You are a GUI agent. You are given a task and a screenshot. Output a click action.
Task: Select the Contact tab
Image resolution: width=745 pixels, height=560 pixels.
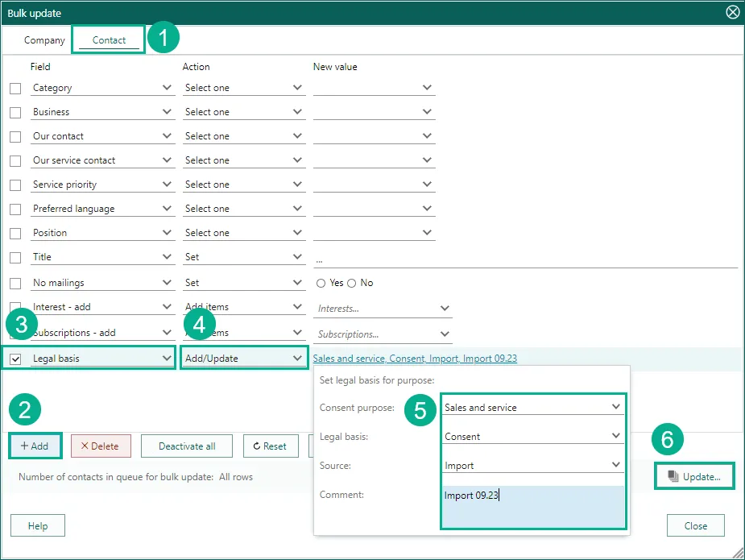coord(109,40)
